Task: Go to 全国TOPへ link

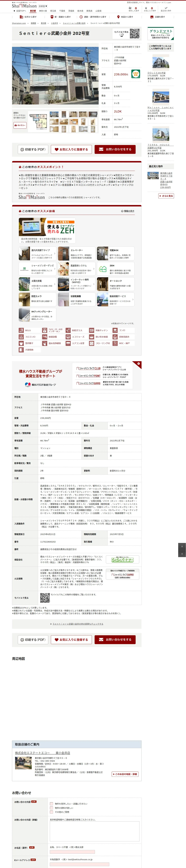Action: click(20, 11)
